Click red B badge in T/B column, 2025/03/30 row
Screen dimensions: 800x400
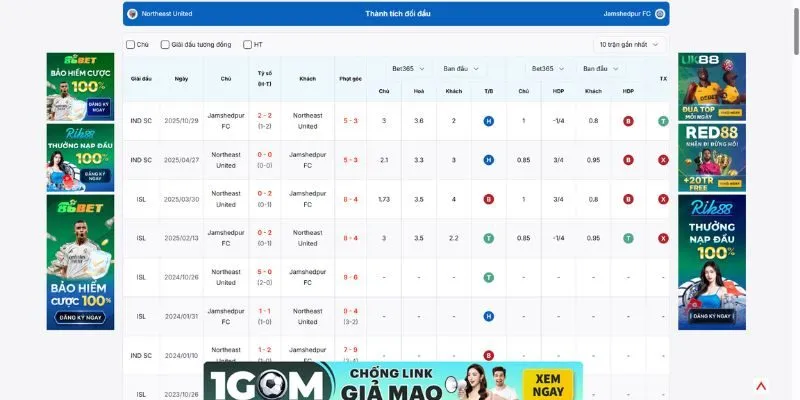click(x=489, y=199)
